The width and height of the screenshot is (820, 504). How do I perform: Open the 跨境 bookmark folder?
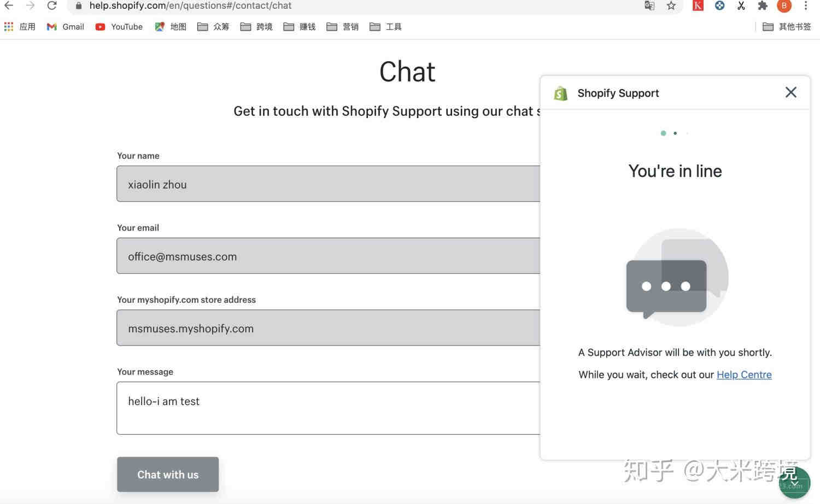pyautogui.click(x=256, y=27)
